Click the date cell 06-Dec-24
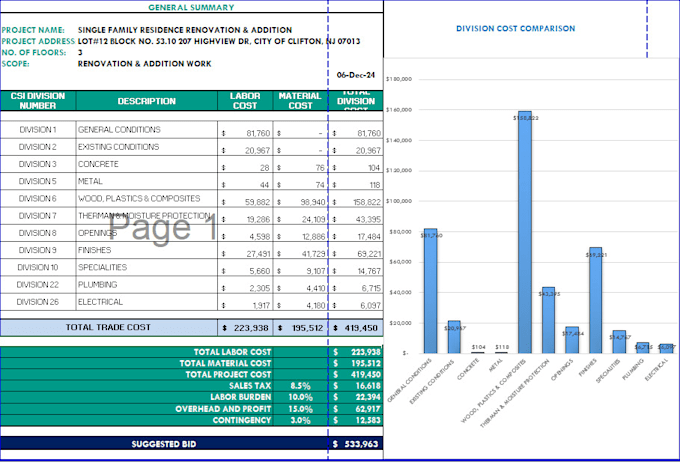 [x=356, y=75]
